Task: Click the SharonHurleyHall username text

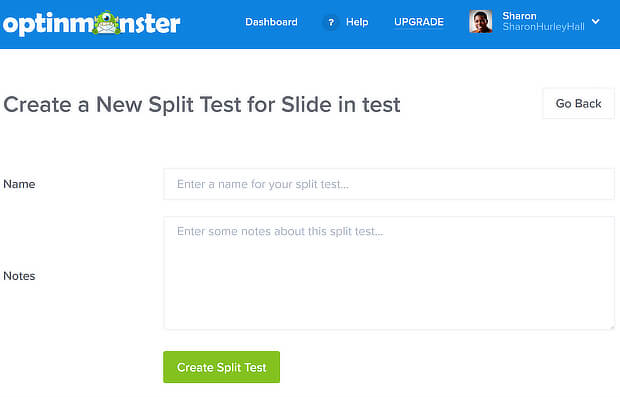Action: [x=543, y=27]
